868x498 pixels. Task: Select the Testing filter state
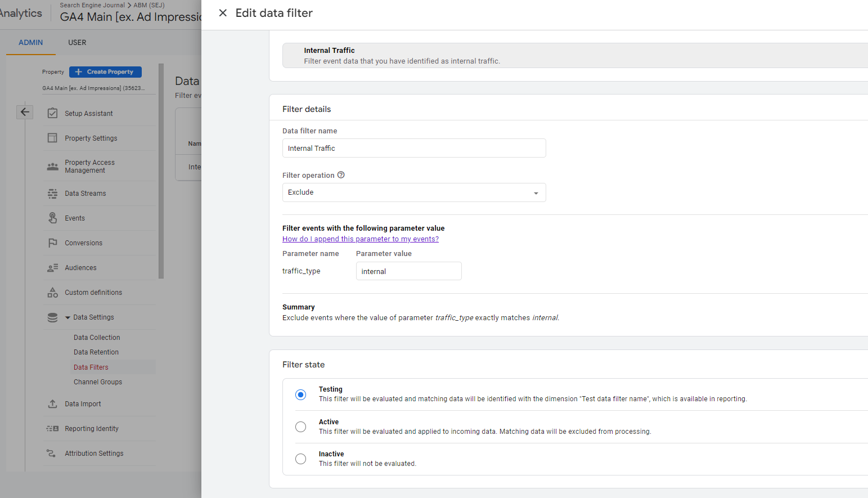300,394
